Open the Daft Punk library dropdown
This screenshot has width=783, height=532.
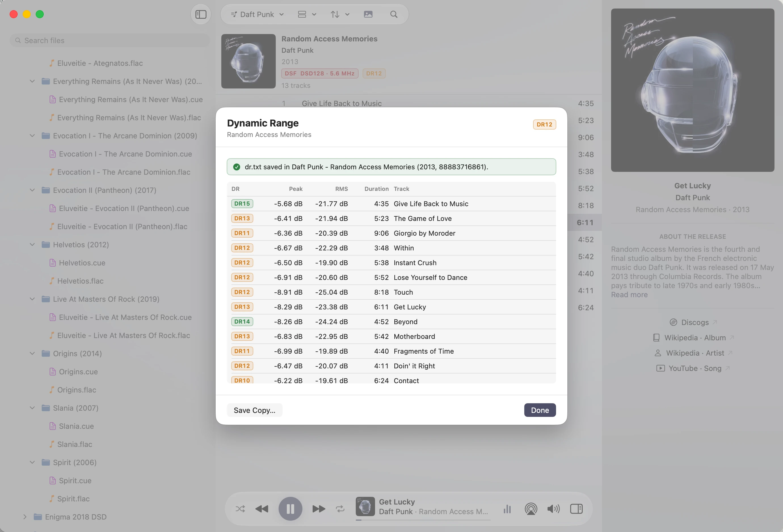pos(257,14)
